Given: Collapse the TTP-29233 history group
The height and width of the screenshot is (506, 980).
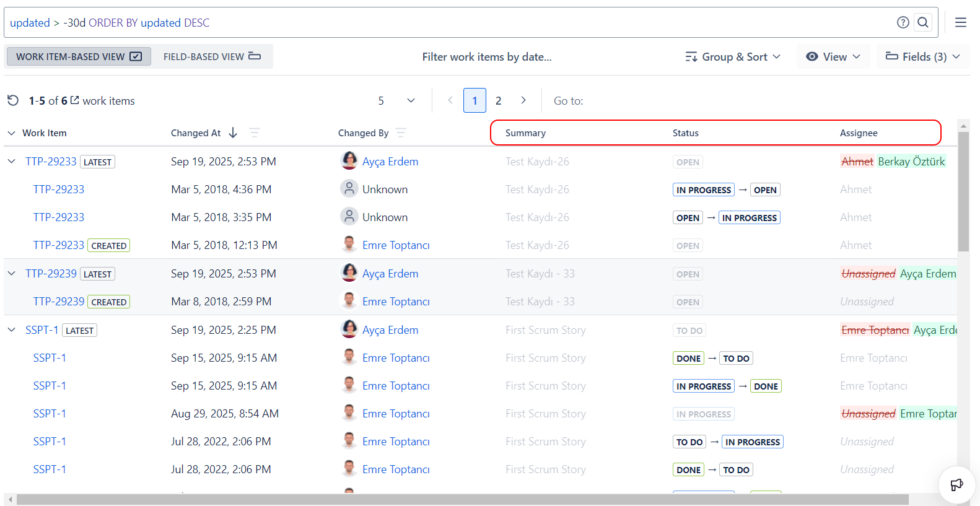Looking at the screenshot, I should pos(11,161).
